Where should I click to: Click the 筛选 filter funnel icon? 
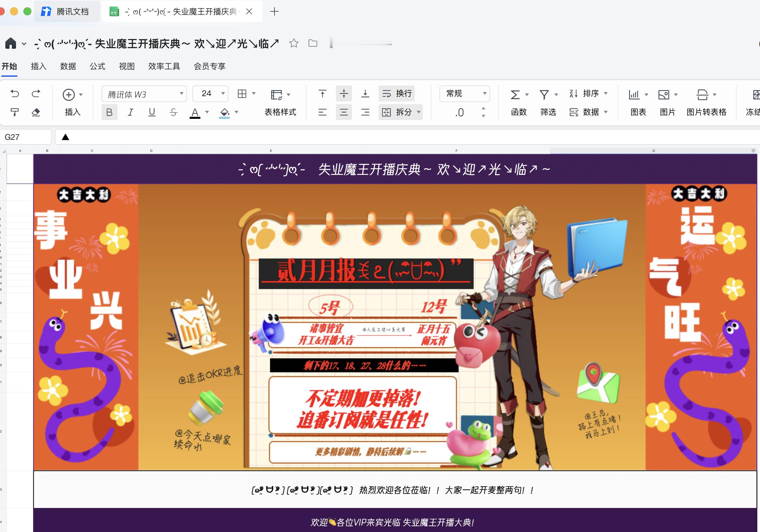(x=544, y=95)
